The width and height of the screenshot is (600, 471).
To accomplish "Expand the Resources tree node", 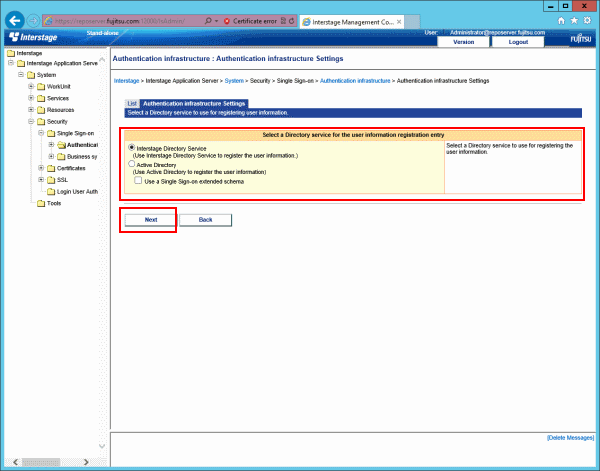I will point(31,109).
